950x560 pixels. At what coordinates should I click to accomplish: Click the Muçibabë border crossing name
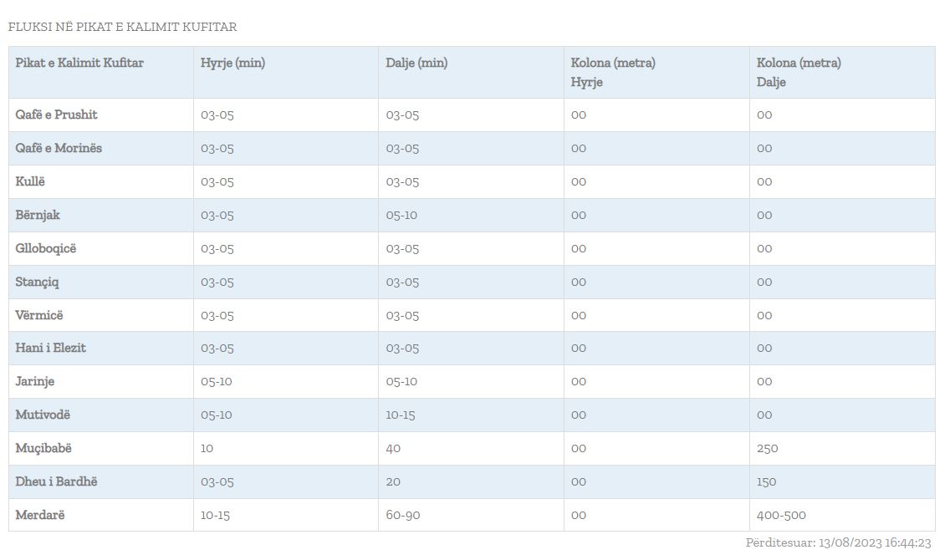pyautogui.click(x=43, y=448)
